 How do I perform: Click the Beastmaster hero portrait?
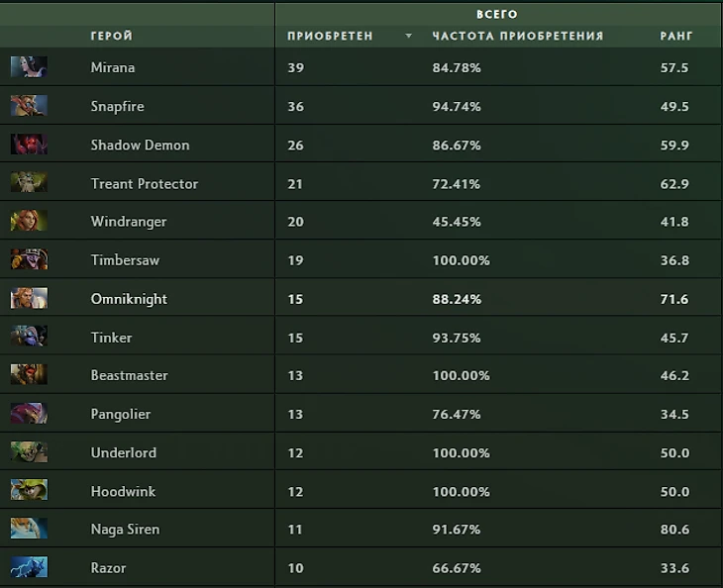[x=29, y=375]
